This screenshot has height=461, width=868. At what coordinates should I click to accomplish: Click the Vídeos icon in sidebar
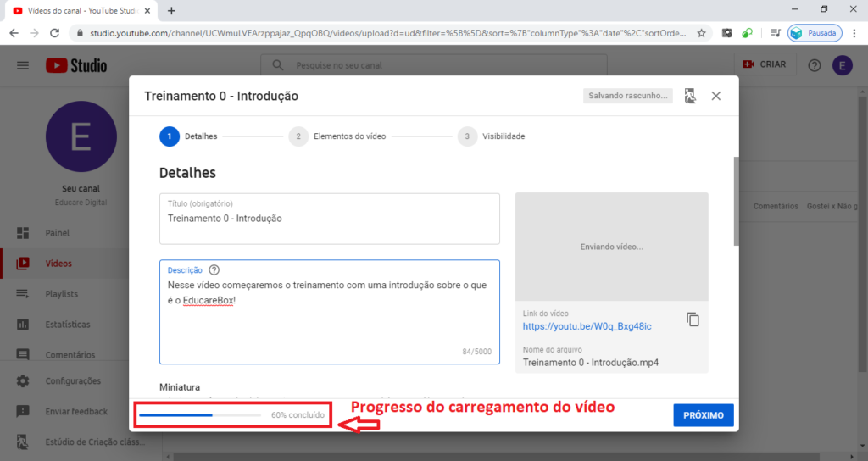[23, 264]
